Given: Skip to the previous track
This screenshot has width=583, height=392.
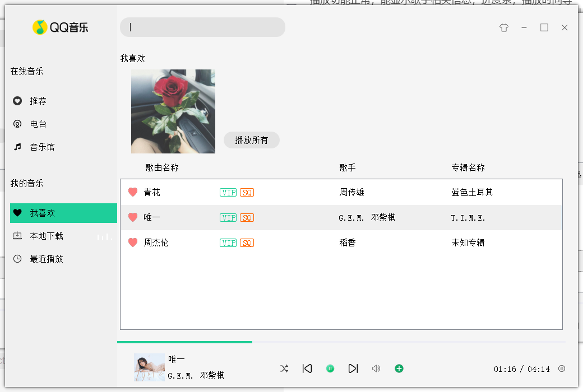Looking at the screenshot, I should coord(307,368).
